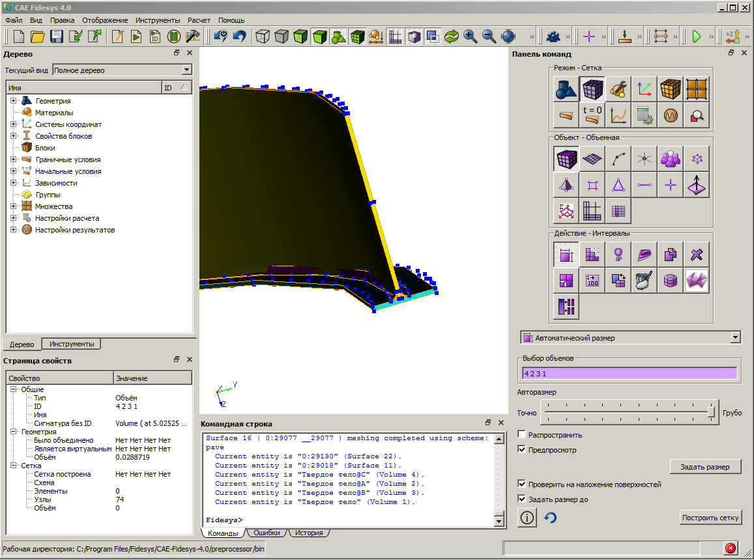
Task: Click the command console scroll down arrow
Action: [499, 521]
